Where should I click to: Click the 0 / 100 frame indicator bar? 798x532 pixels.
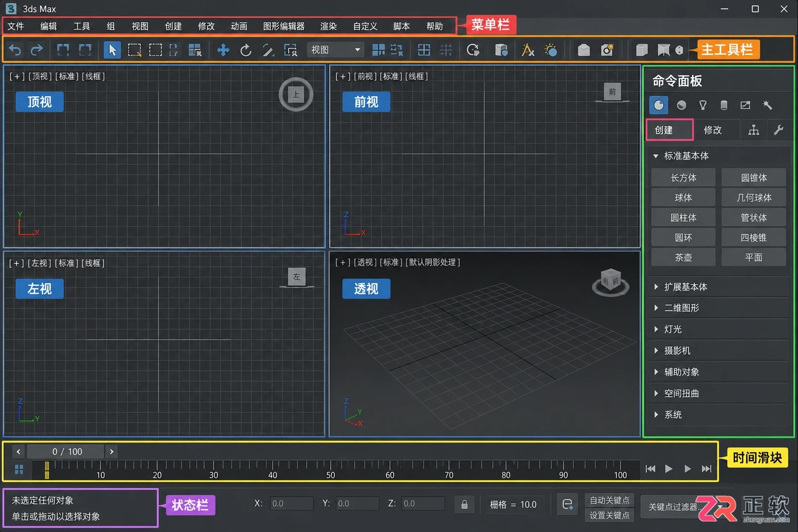coord(66,452)
